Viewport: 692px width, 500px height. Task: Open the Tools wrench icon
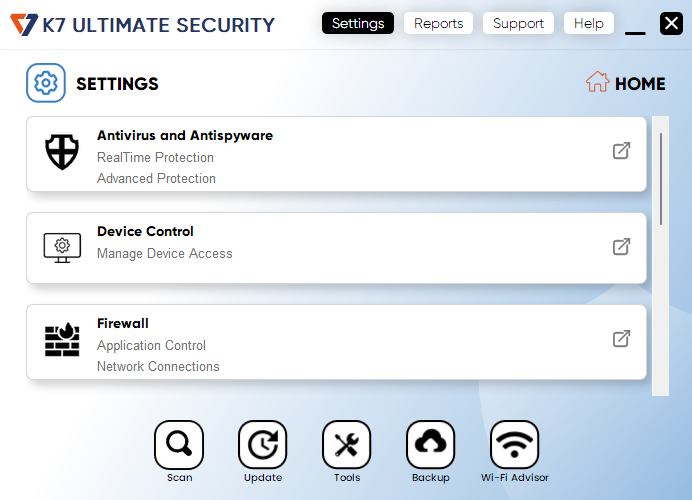coord(347,445)
